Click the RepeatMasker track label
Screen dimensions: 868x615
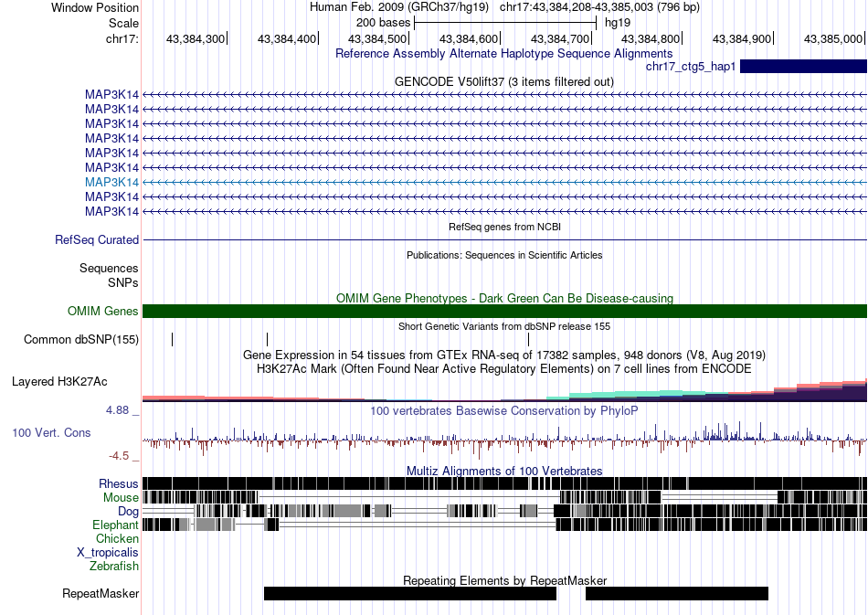pyautogui.click(x=101, y=593)
